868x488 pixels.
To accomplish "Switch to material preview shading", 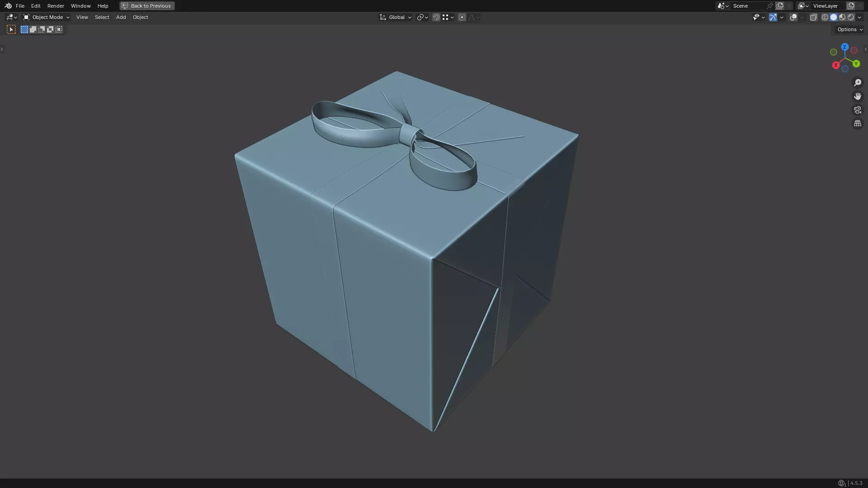I will pos(842,17).
